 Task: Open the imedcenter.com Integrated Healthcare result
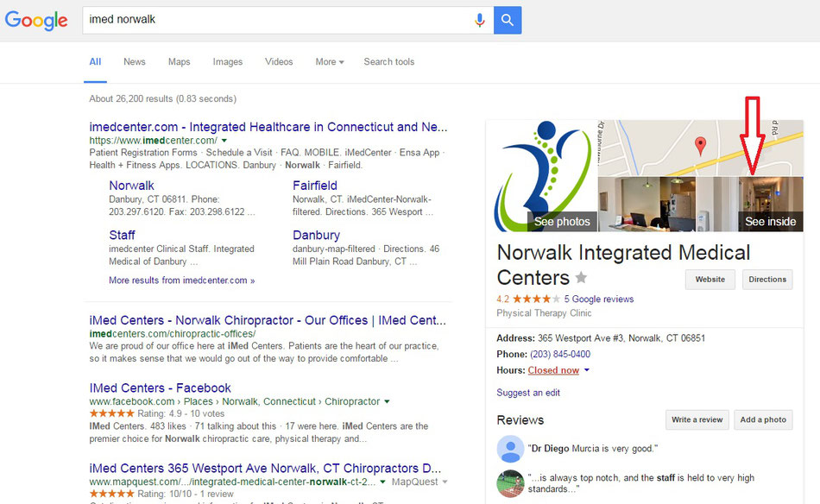point(268,127)
